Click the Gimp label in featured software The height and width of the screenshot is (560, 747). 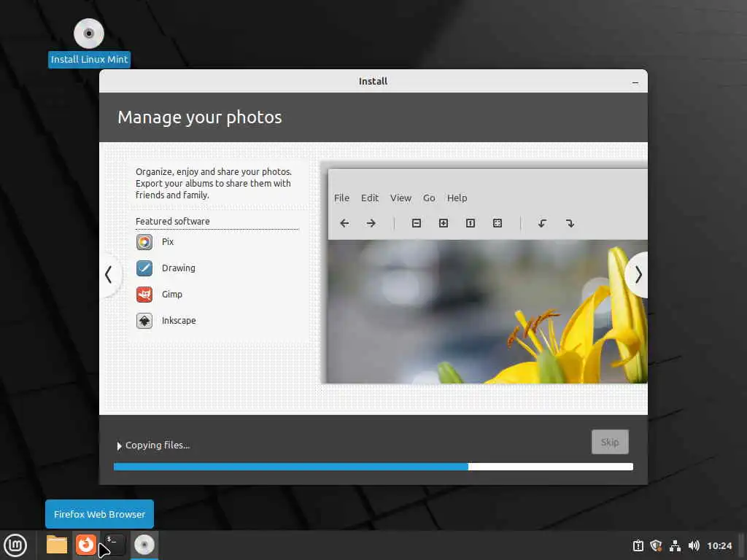click(172, 295)
